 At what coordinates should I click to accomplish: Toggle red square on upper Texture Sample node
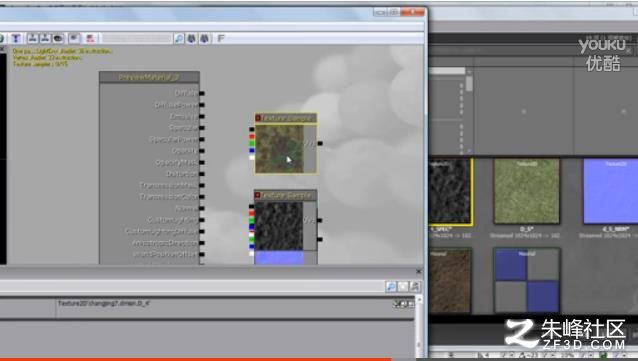[258, 118]
